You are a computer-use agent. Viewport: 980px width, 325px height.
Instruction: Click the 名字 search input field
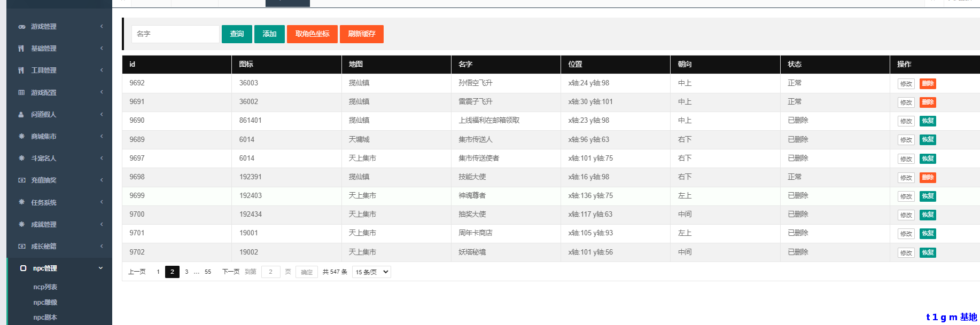pos(175,34)
